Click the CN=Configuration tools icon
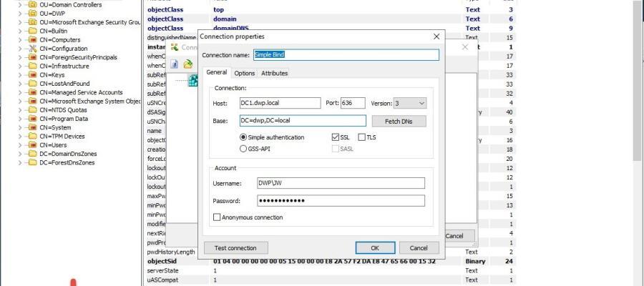644x286 pixels. coord(31,49)
